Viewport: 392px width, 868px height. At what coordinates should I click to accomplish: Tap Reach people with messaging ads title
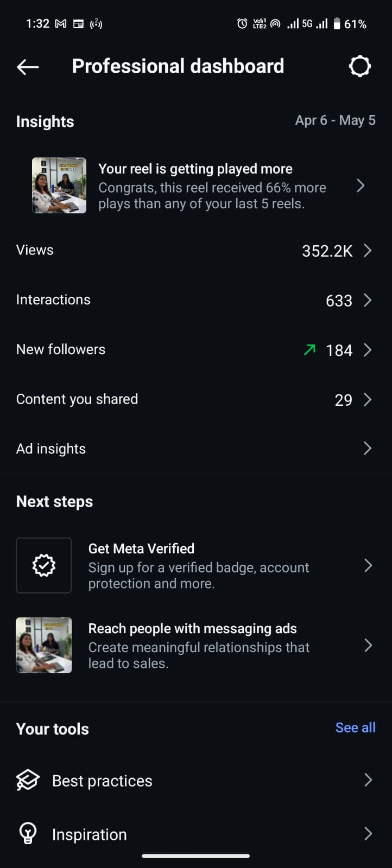pyautogui.click(x=192, y=628)
